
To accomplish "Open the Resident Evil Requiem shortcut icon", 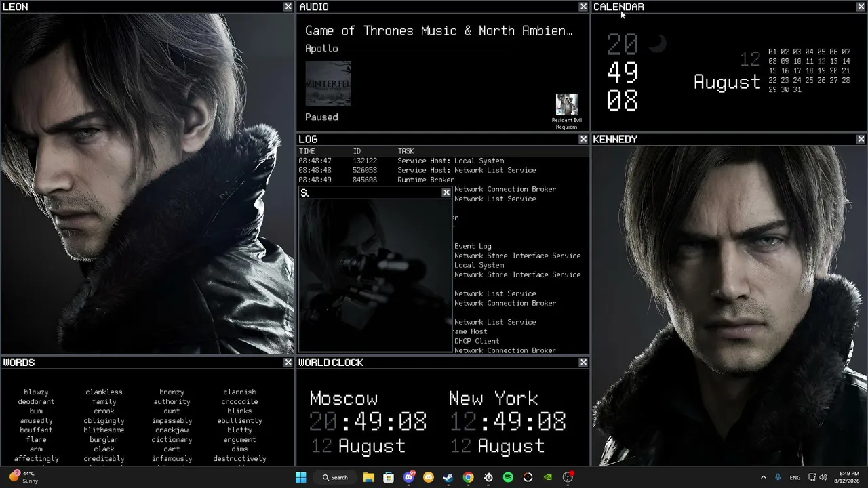I will coord(566,112).
